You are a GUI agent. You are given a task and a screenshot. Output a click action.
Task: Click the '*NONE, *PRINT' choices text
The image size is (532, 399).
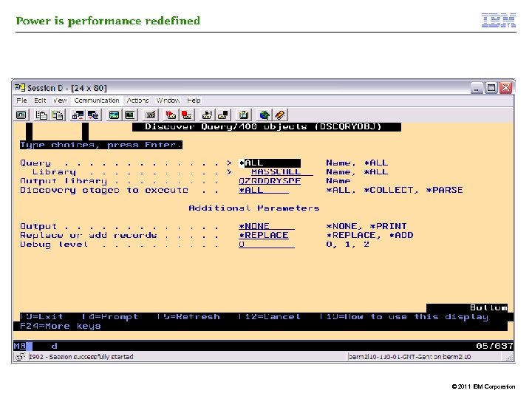coord(366,226)
